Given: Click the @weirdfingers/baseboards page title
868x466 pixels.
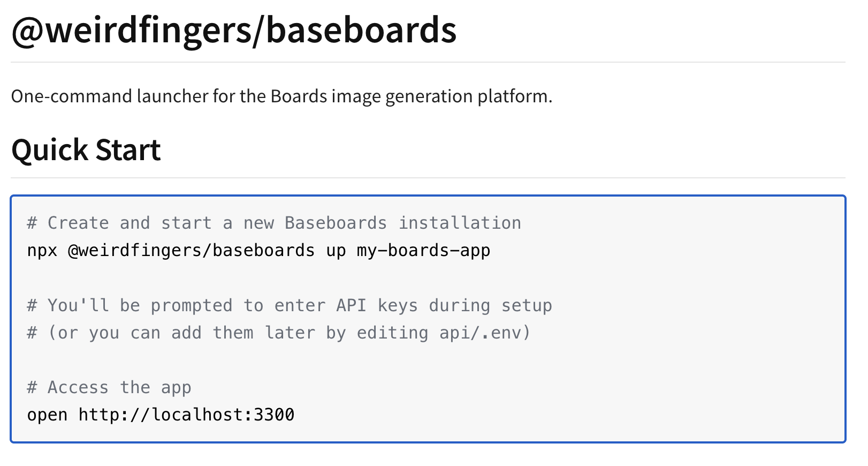Looking at the screenshot, I should pos(234,30).
